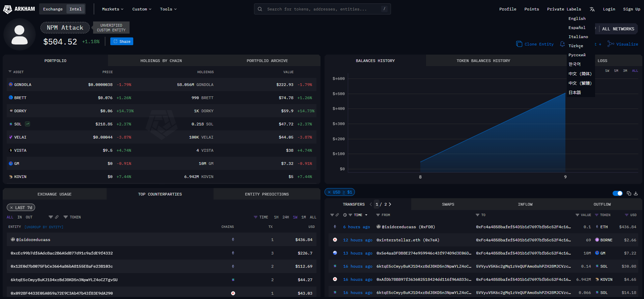Viewport: 644px width, 299px height.
Task: Focus the search tokens, addresses, entities field
Action: point(322,9)
